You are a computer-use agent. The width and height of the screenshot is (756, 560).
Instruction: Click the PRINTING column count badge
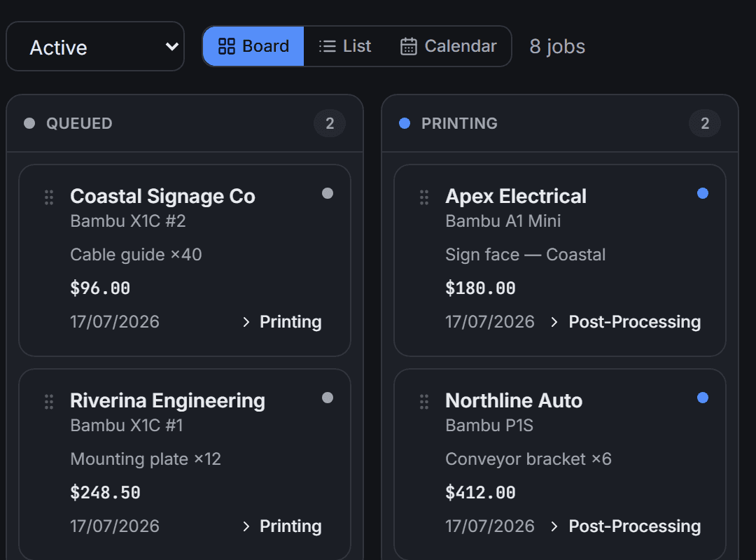[x=705, y=123]
